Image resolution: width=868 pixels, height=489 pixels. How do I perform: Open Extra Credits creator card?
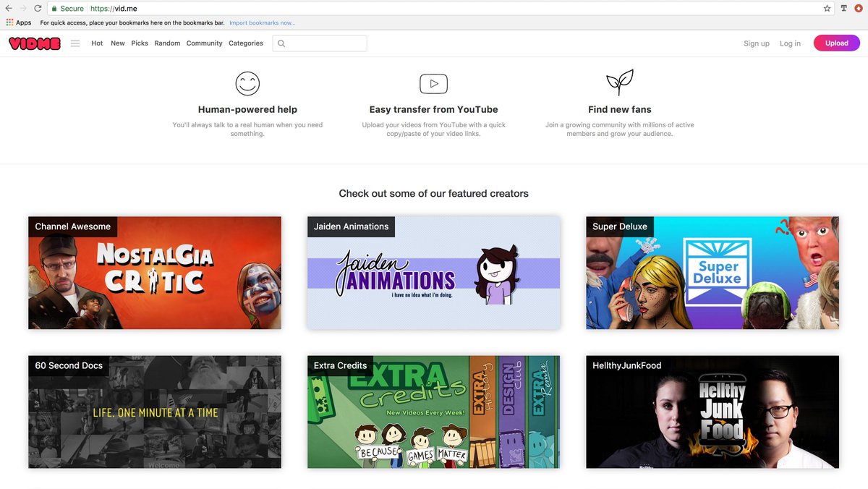coord(434,412)
